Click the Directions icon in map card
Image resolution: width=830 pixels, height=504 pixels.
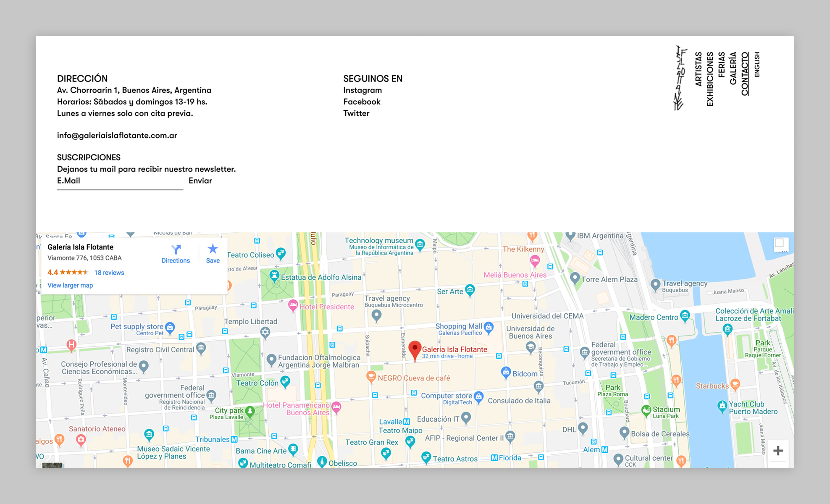(x=176, y=249)
